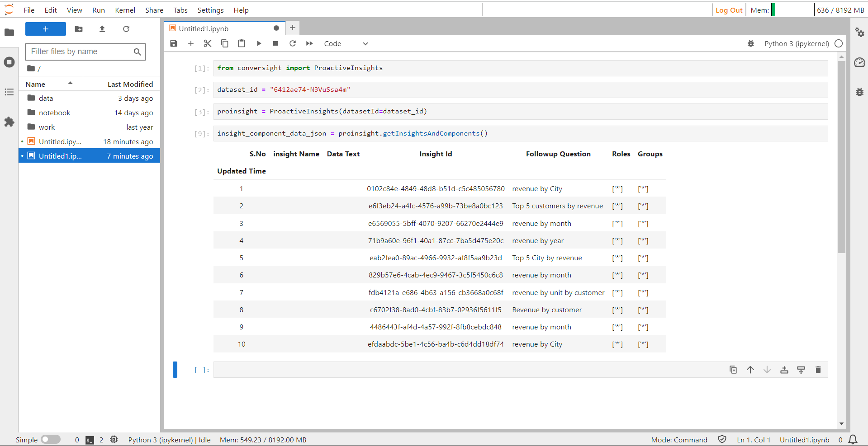Click the Filter files by name field
868x446 pixels.
(x=85, y=52)
